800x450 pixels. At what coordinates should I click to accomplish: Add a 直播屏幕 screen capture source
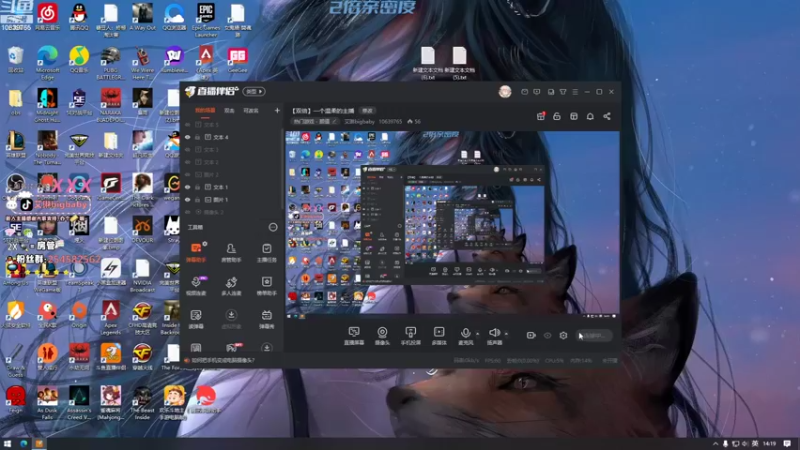tap(354, 336)
